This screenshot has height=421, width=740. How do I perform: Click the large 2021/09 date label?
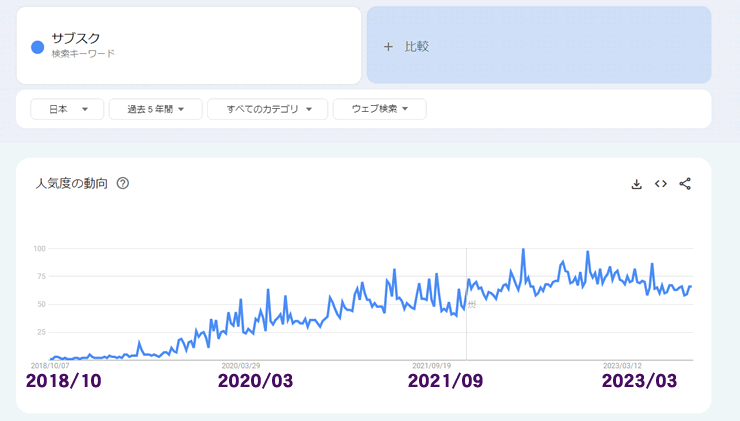pos(447,381)
